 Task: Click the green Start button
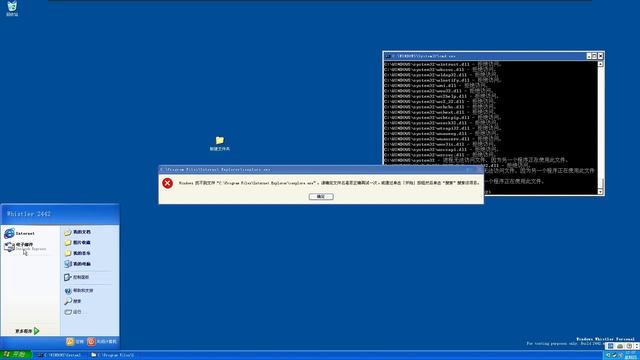coord(16,354)
